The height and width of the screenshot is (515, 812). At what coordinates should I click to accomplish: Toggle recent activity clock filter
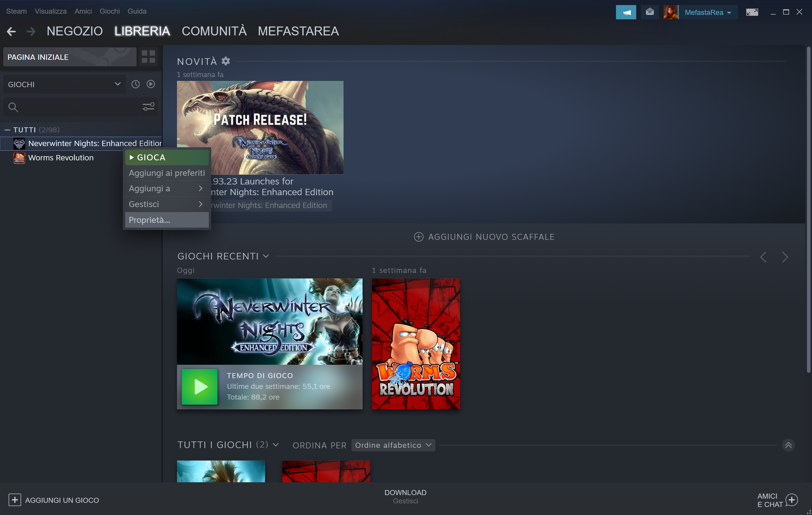136,84
